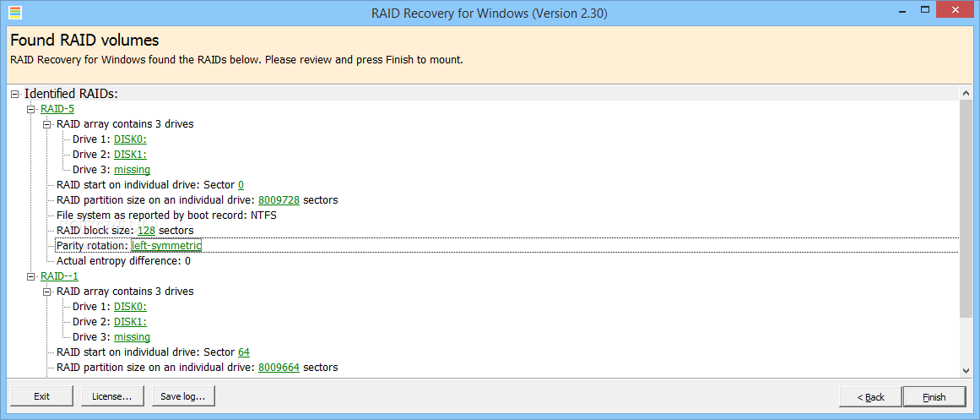Click start sector value 64 link

pyautogui.click(x=244, y=352)
